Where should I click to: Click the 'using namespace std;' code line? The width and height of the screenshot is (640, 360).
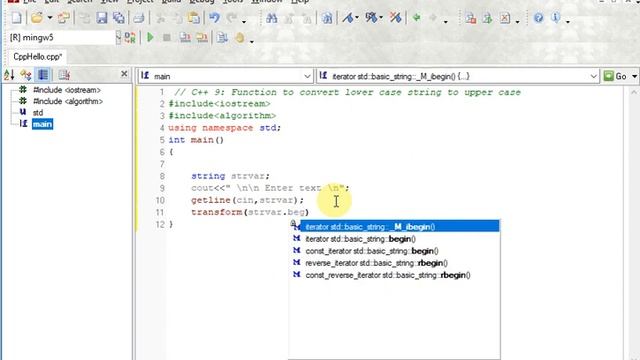pyautogui.click(x=224, y=128)
